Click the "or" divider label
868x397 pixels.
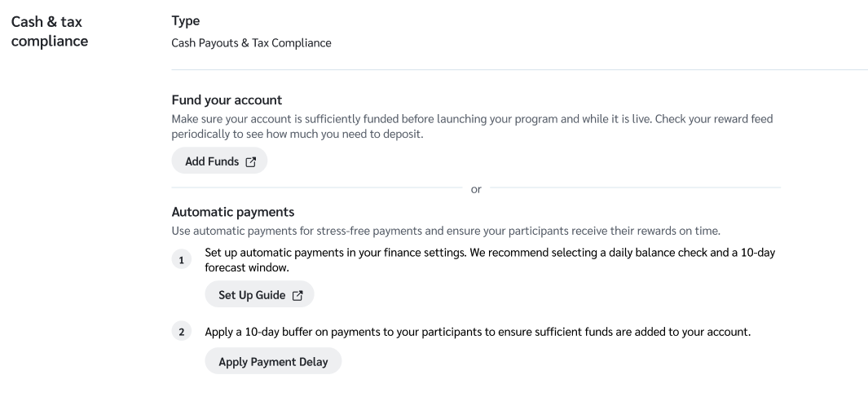pos(476,189)
